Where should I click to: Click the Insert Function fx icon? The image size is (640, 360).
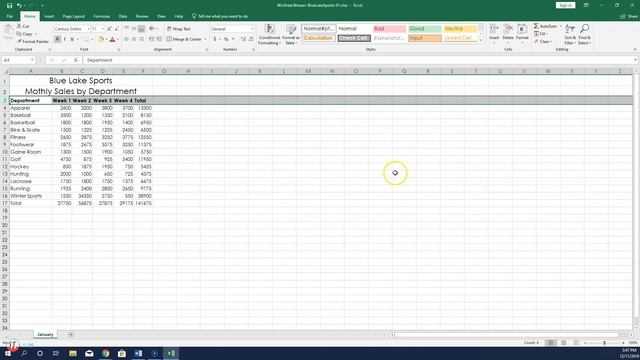tap(76, 60)
